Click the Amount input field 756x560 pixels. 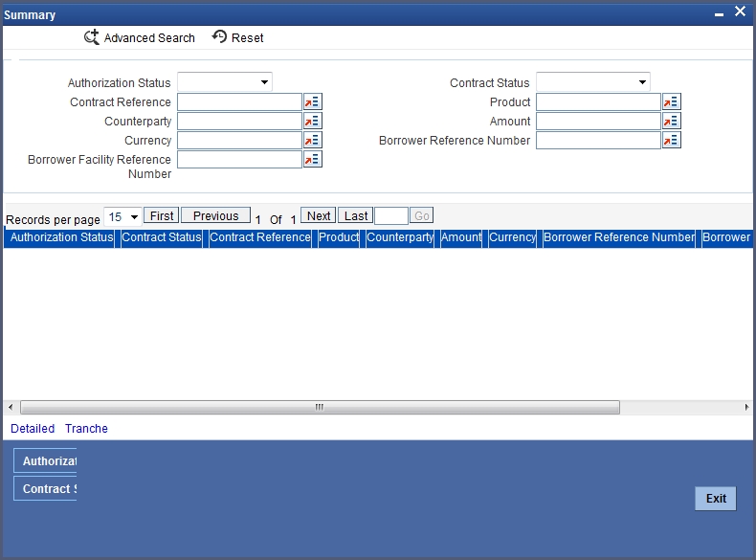(598, 121)
